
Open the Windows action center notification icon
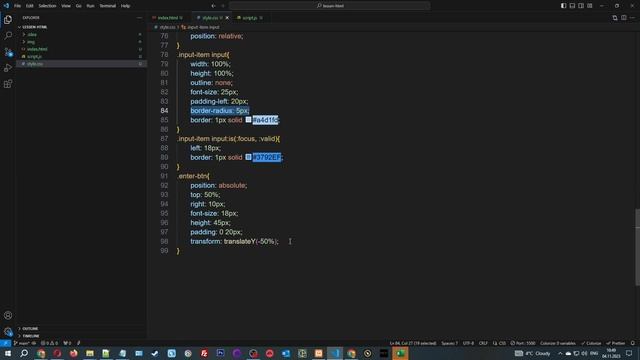[629, 353]
